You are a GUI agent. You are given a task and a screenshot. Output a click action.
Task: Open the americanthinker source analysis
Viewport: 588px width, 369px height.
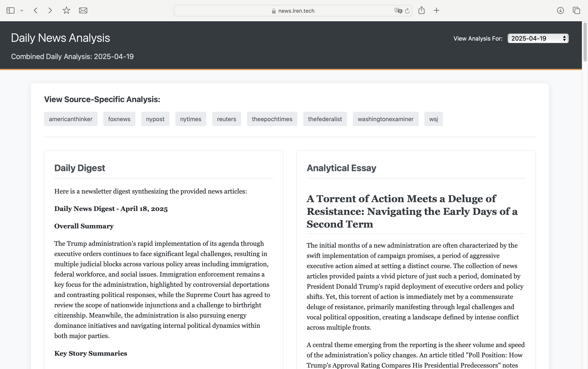coord(71,119)
